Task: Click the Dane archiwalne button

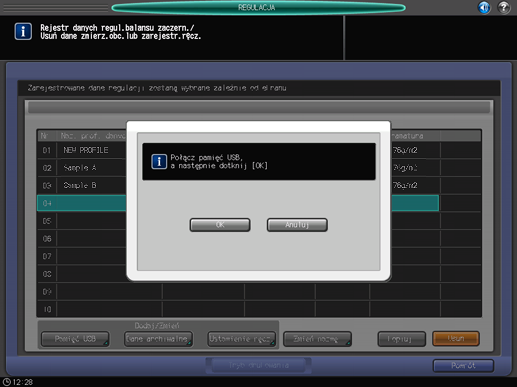Action: 158,339
